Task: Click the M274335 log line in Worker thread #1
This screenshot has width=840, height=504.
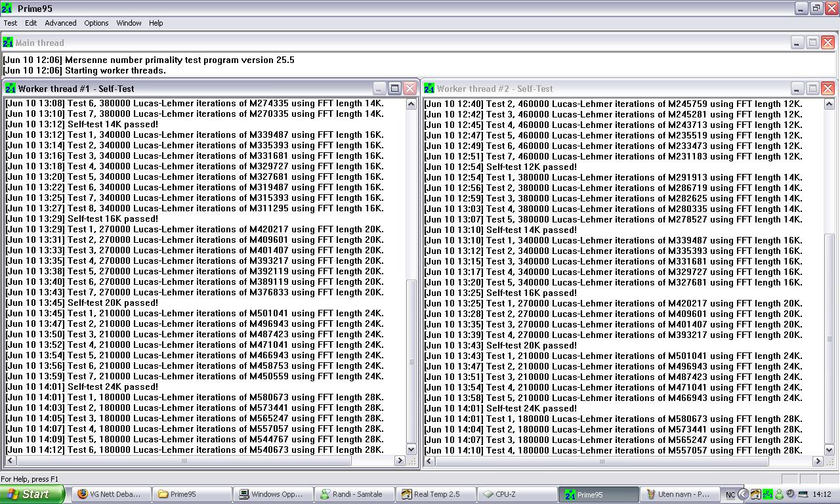Action: point(195,103)
